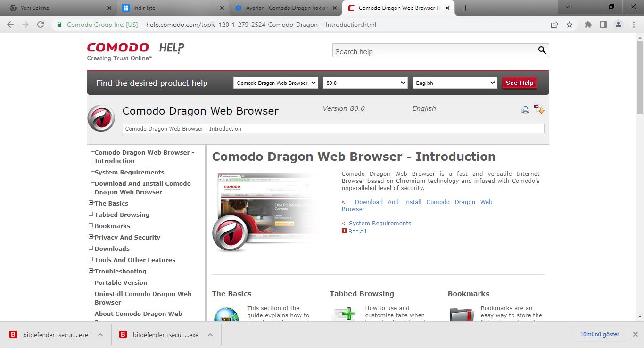Close the Yeni Sekme tab
The image size is (644, 348).
[x=109, y=8]
